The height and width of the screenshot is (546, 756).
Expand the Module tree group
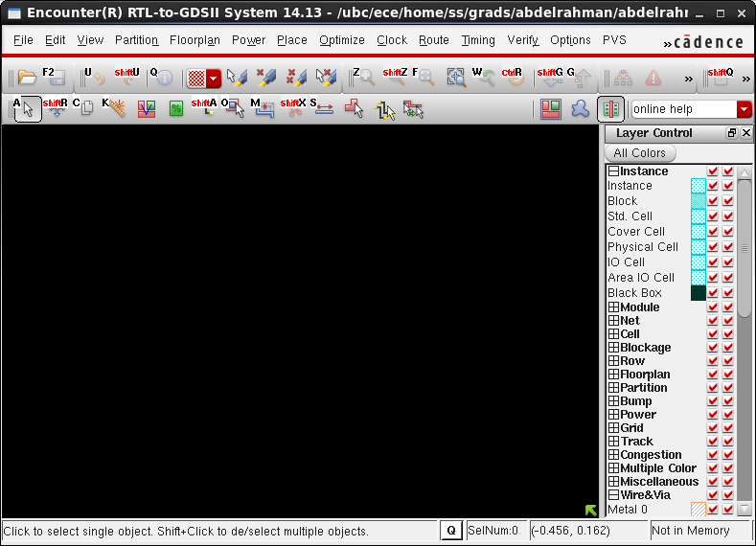coord(613,307)
